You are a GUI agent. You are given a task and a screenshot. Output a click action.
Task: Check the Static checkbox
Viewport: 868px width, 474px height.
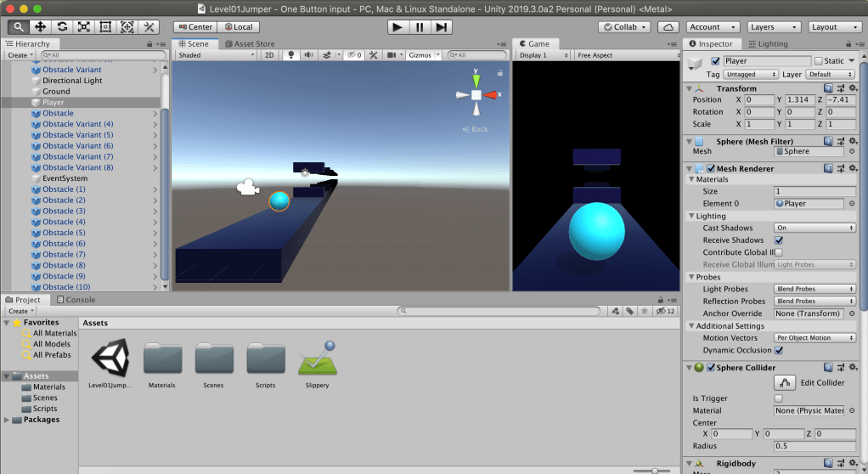[x=818, y=61]
